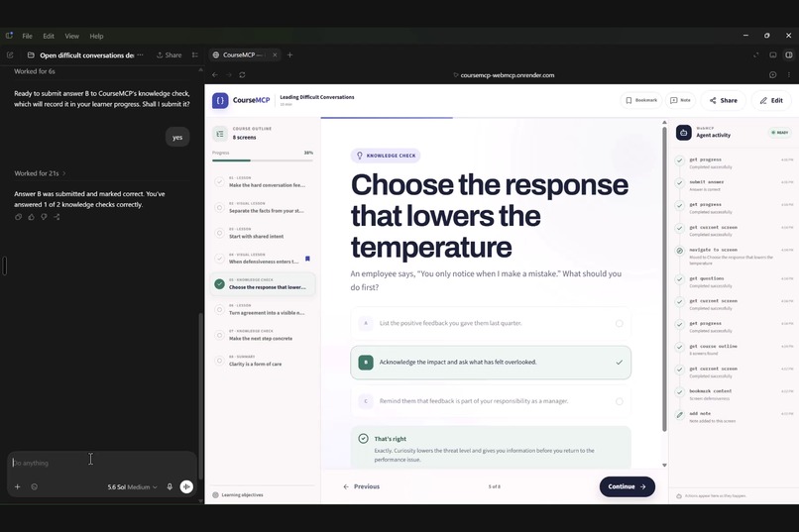Image resolution: width=799 pixels, height=532 pixels.
Task: Click the READY status badge
Action: click(x=780, y=133)
